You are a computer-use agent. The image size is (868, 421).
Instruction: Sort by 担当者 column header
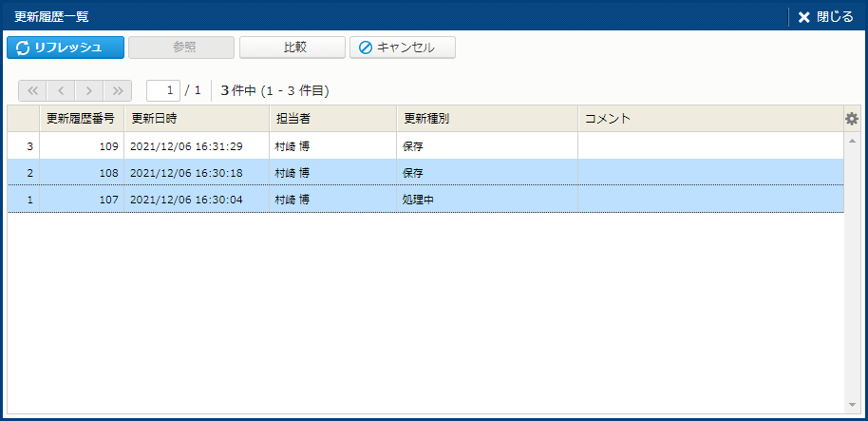332,119
